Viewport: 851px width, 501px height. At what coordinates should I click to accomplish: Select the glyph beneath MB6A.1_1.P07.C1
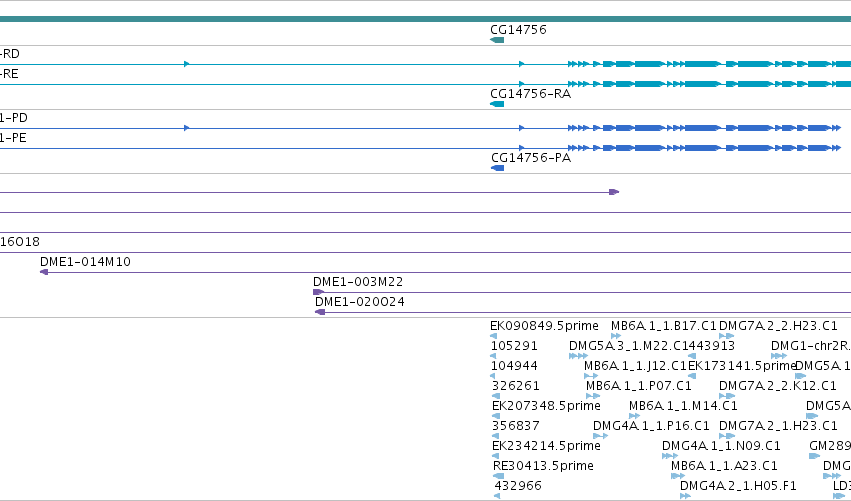point(593,396)
